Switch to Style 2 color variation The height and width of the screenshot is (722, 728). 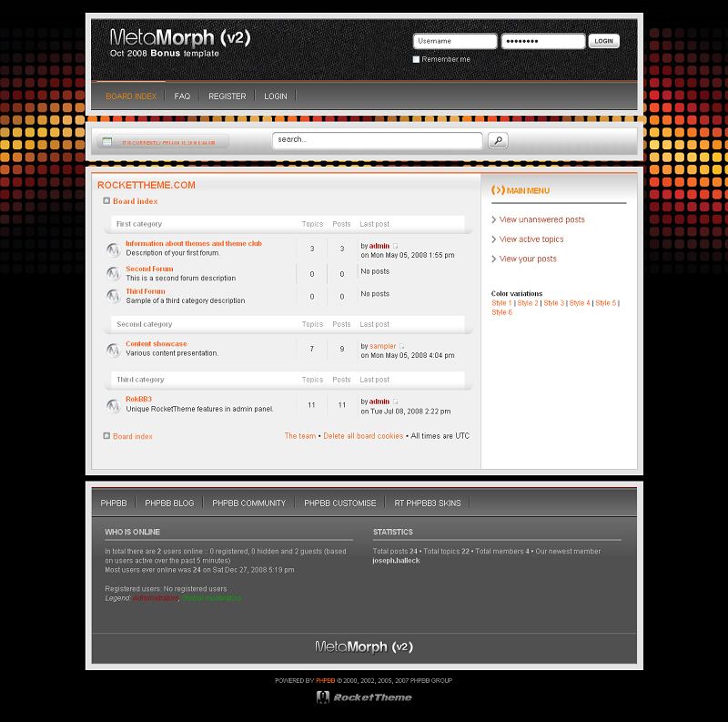(x=528, y=303)
